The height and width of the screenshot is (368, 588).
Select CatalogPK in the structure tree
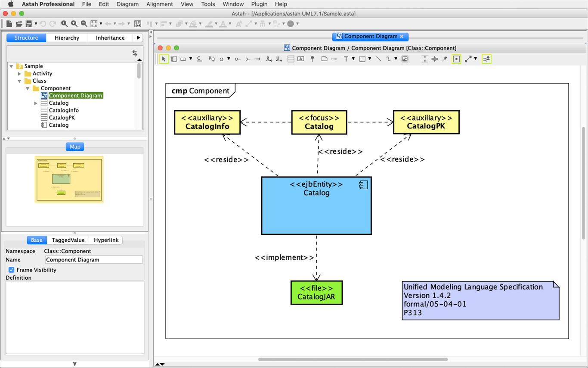(62, 118)
